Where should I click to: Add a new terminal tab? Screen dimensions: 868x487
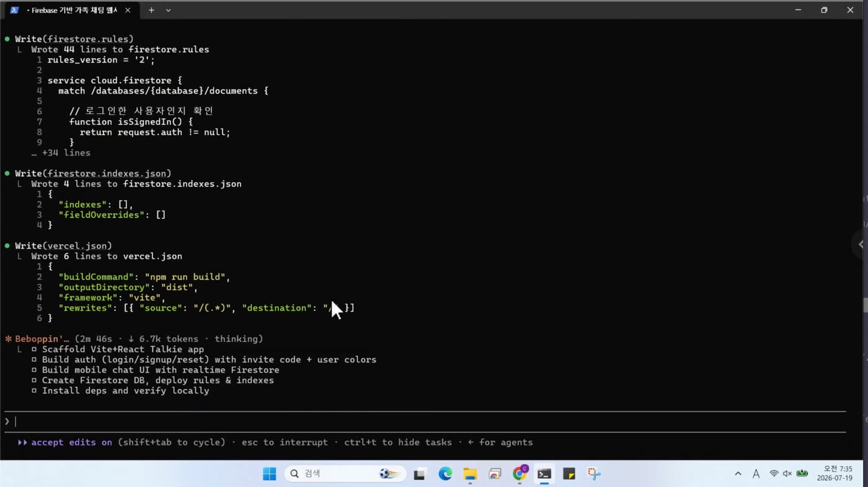(151, 10)
